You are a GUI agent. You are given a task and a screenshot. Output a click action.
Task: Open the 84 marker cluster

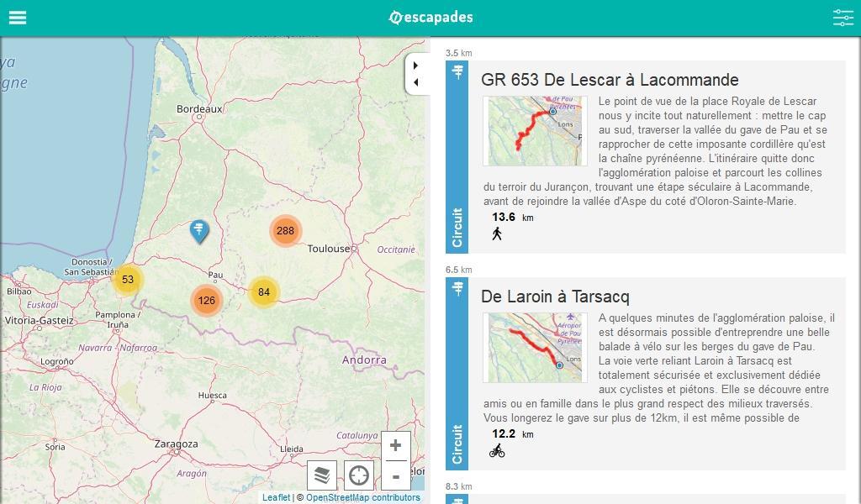click(x=264, y=291)
